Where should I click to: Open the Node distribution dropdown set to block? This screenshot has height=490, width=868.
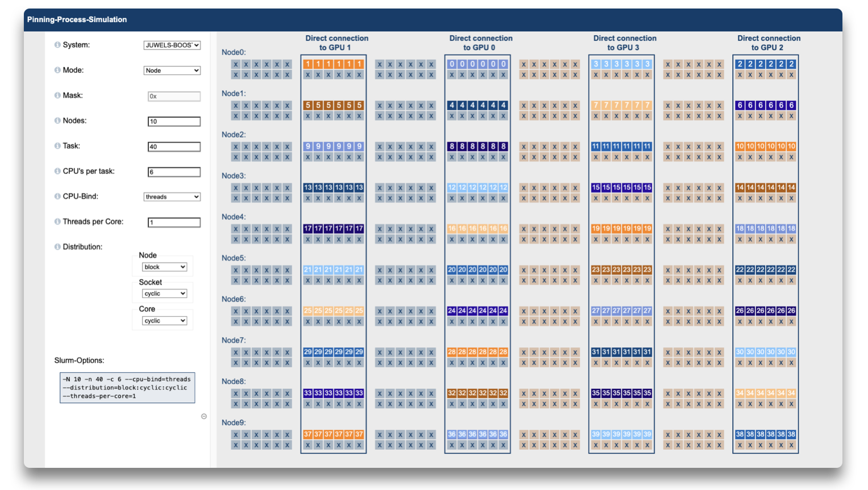(x=164, y=267)
